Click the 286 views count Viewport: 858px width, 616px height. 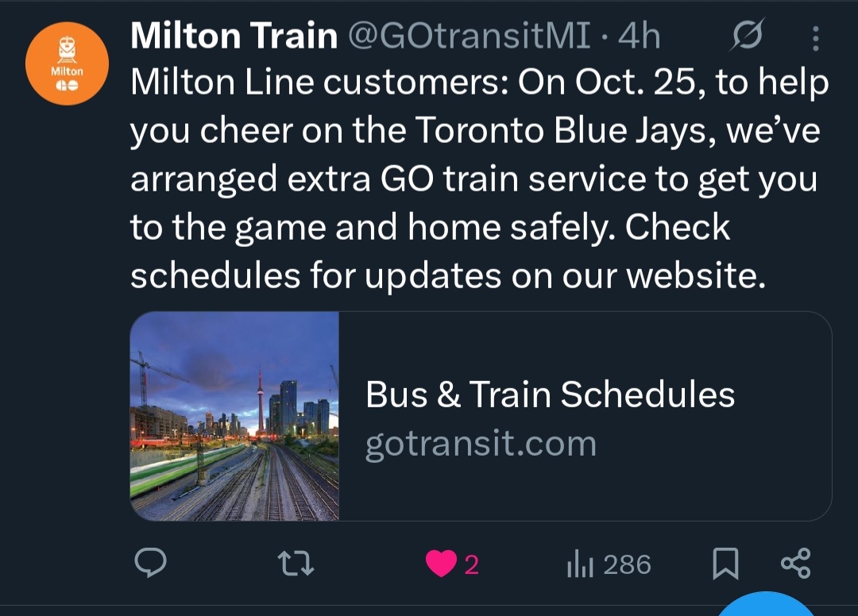pyautogui.click(x=627, y=564)
